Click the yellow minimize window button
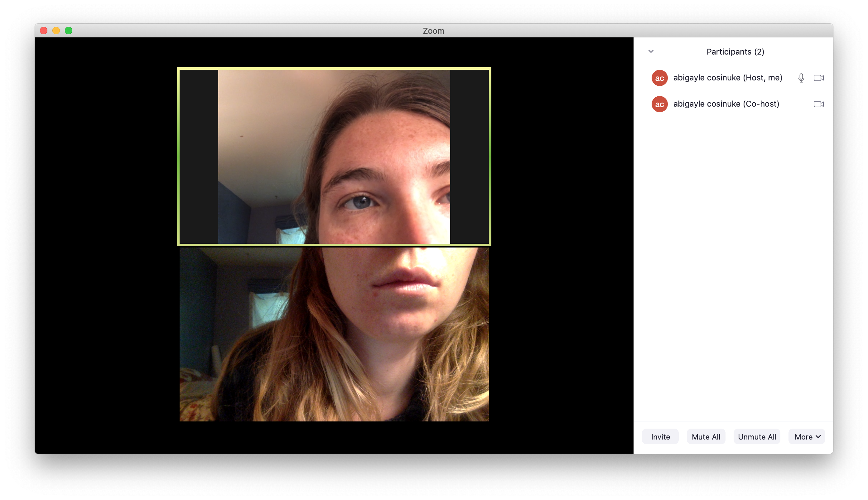 [x=56, y=31]
